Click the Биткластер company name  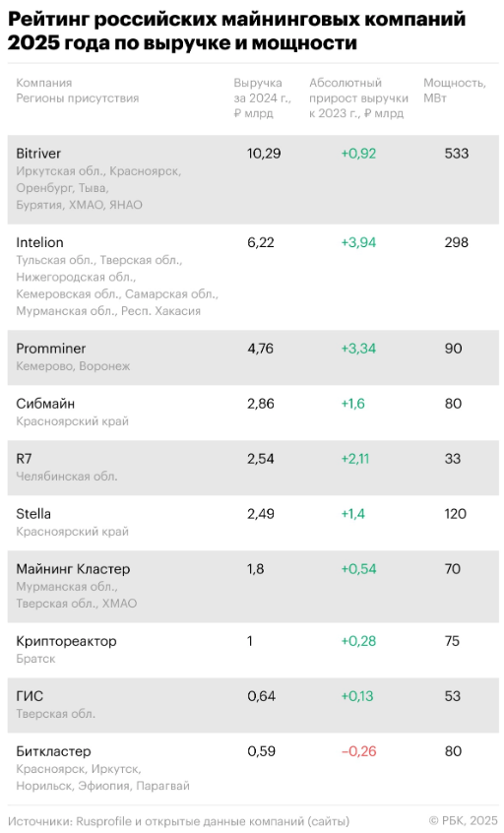pyautogui.click(x=53, y=751)
